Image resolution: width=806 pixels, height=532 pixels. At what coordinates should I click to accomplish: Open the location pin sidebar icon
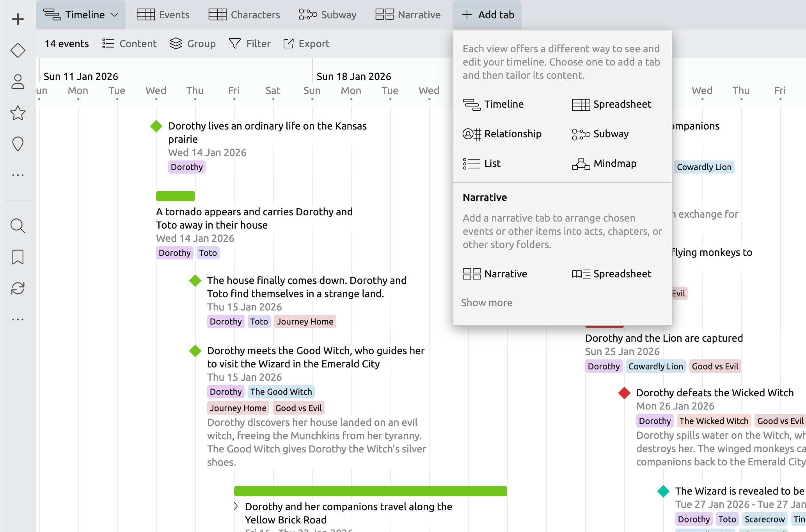[x=18, y=144]
